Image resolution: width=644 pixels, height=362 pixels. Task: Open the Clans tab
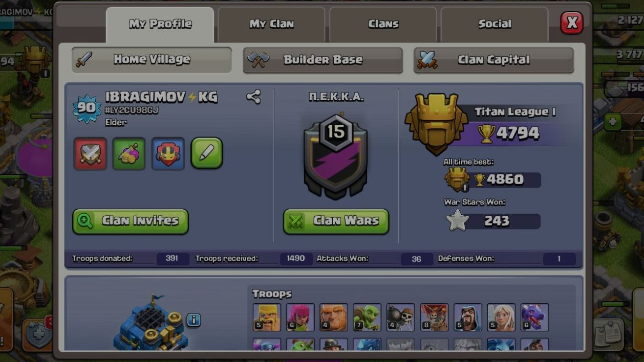pos(383,24)
